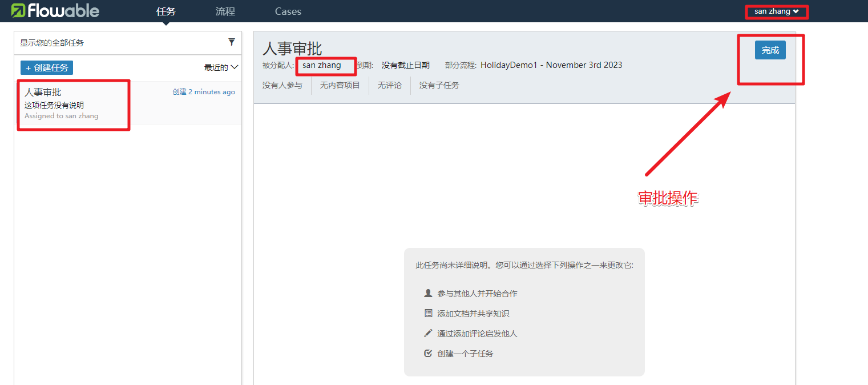Click the 创建任务 button

click(47, 67)
